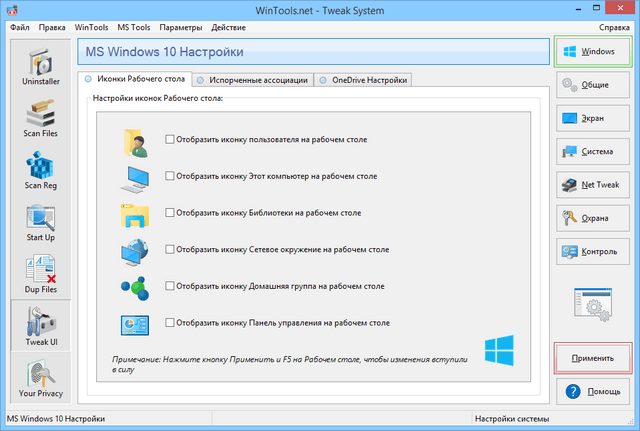The image size is (640, 431).
Task: Click the Windows category button
Action: click(x=594, y=51)
